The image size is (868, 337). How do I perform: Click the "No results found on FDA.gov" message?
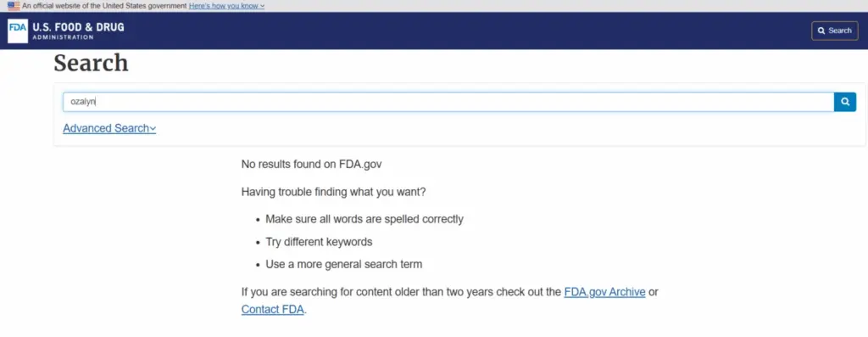pos(312,164)
